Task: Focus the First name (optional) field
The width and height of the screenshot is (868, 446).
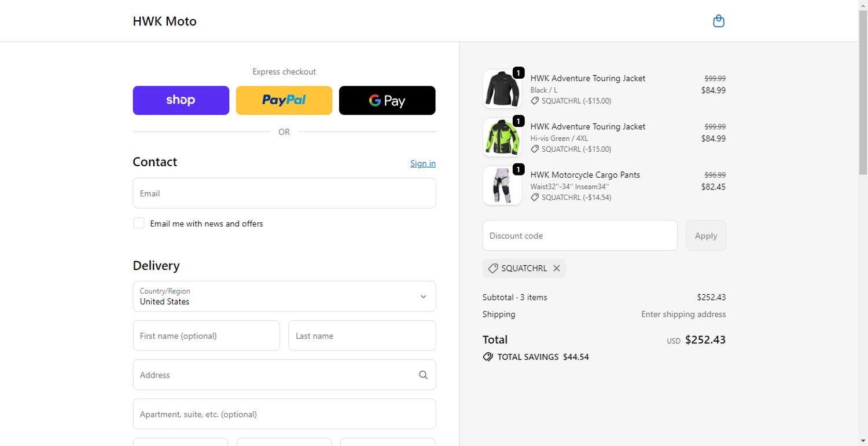Action: tap(207, 335)
